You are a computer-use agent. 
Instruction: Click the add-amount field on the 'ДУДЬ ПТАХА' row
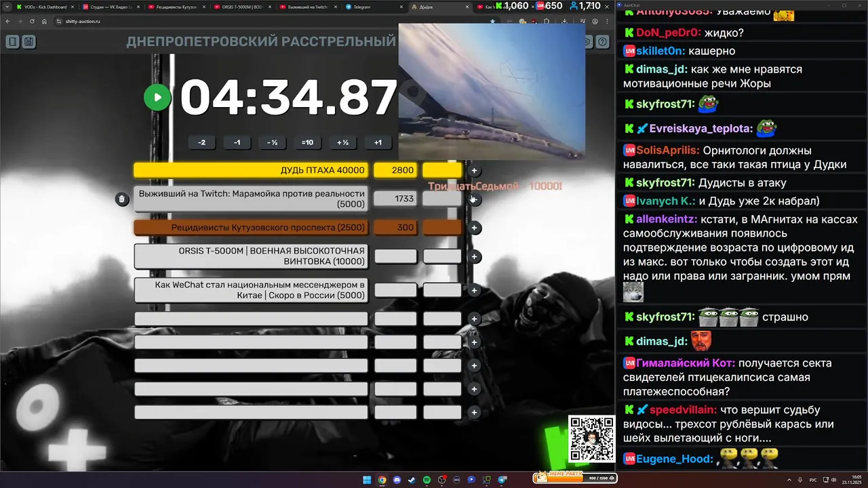pyautogui.click(x=442, y=171)
